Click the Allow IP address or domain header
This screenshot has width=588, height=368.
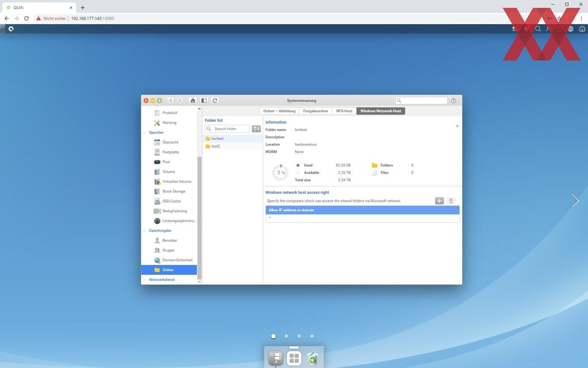[x=362, y=210]
